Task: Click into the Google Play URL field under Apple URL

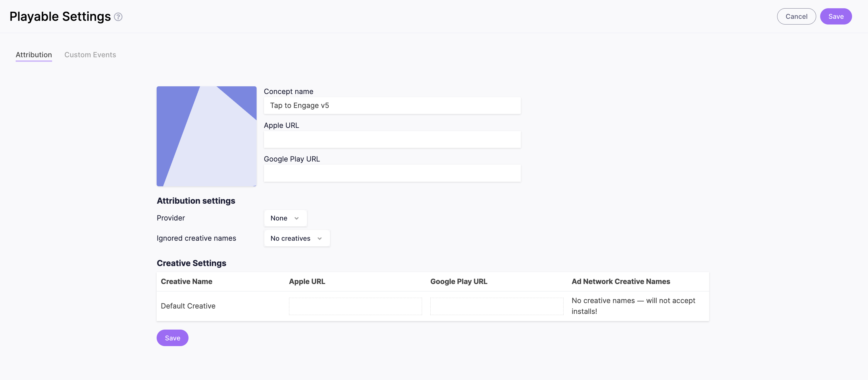Action: pos(392,173)
